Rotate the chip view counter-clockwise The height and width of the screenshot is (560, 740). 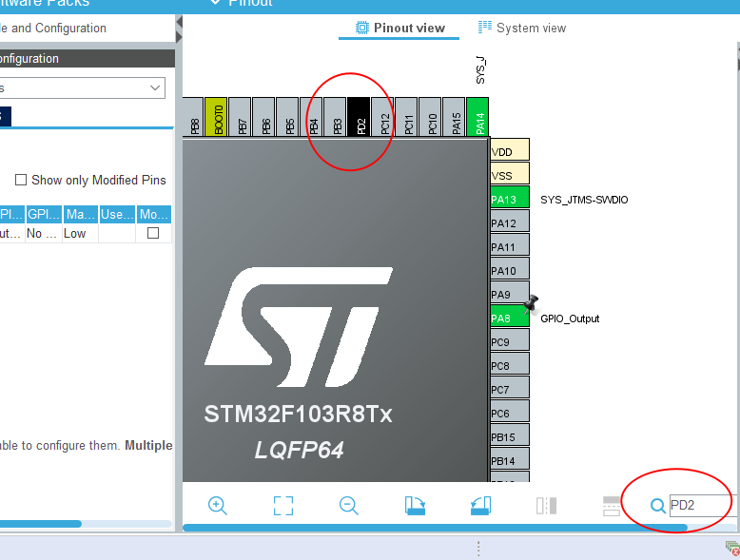pyautogui.click(x=480, y=506)
